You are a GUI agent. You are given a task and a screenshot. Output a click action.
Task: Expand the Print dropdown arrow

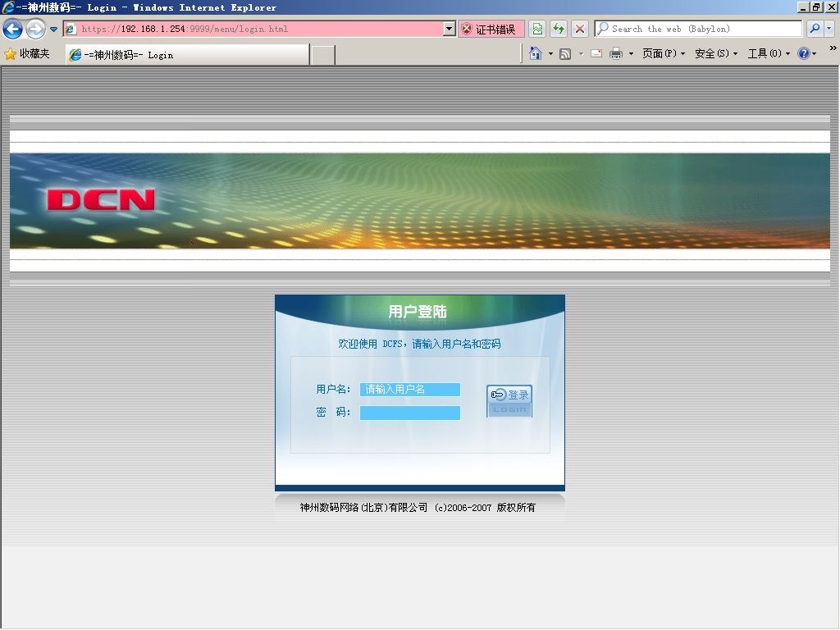(631, 53)
